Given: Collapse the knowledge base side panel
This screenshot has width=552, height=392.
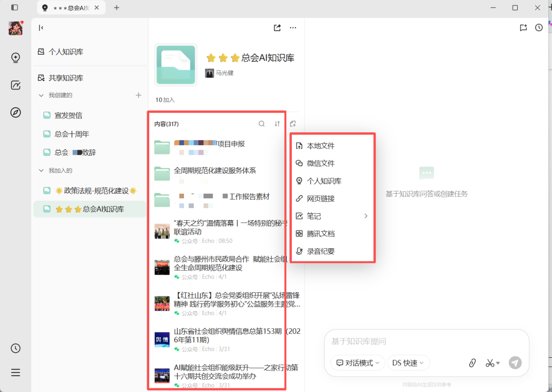Looking at the screenshot, I should [x=41, y=28].
